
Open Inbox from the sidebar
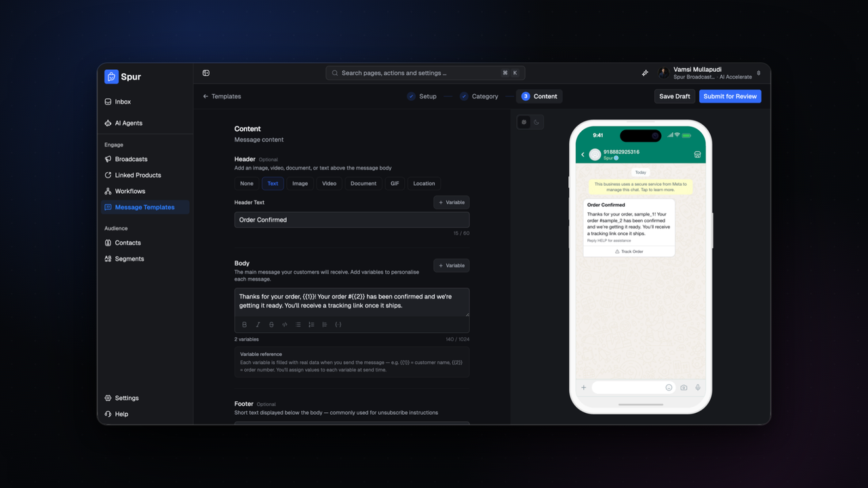[145, 102]
